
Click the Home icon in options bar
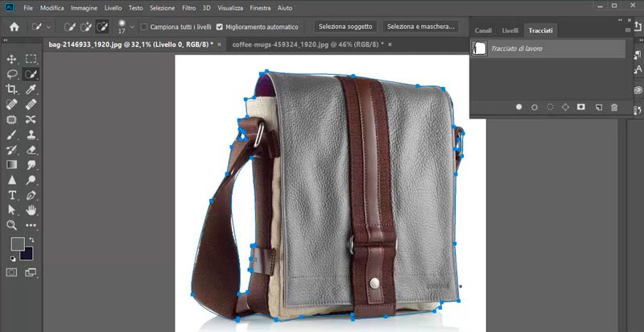(14, 27)
